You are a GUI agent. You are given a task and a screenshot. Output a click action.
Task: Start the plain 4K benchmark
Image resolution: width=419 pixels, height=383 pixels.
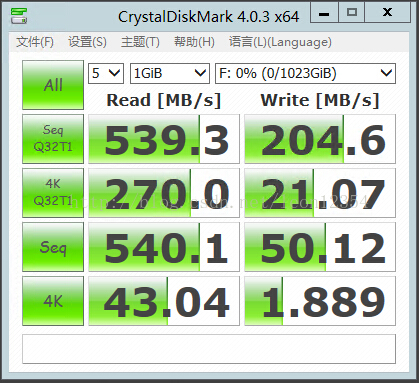tap(53, 301)
